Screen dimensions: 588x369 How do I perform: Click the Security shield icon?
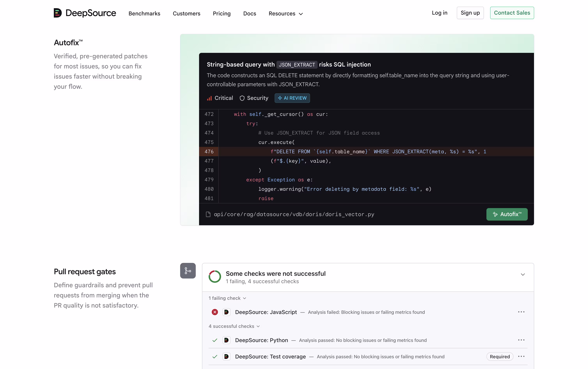(x=242, y=98)
